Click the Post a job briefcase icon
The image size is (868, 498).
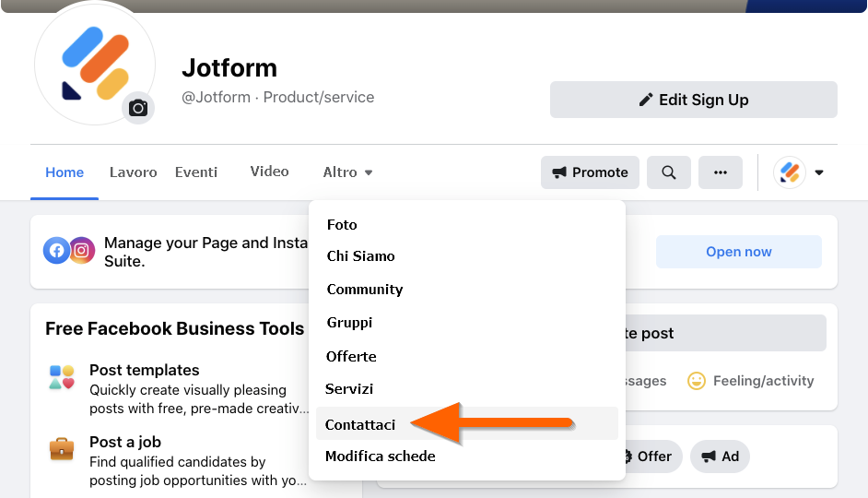[62, 449]
